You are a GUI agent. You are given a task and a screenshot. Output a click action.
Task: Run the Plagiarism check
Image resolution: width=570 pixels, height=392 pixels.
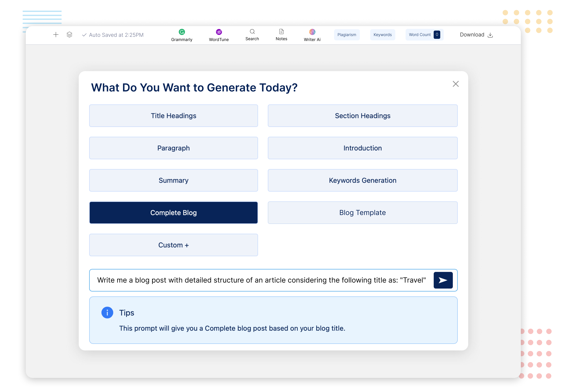347,35
